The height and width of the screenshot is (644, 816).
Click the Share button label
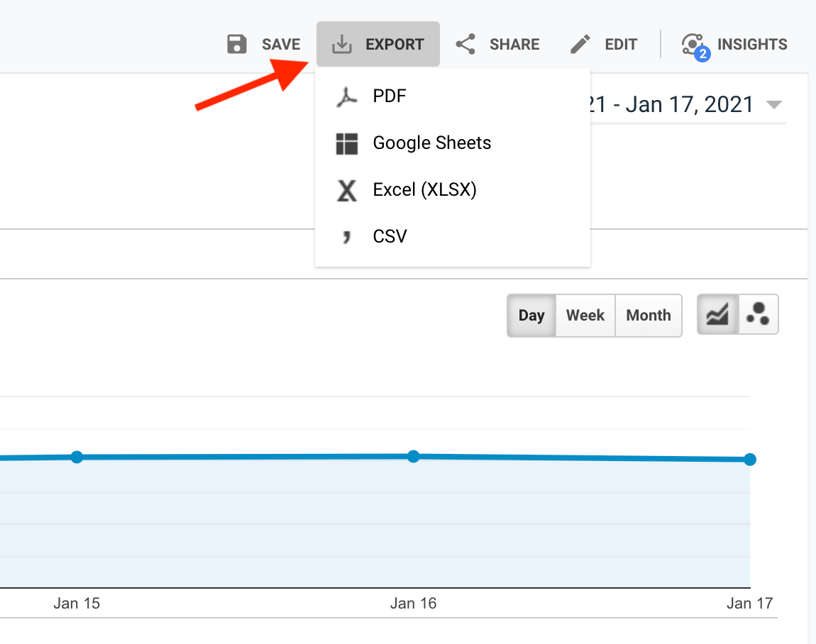point(514,43)
